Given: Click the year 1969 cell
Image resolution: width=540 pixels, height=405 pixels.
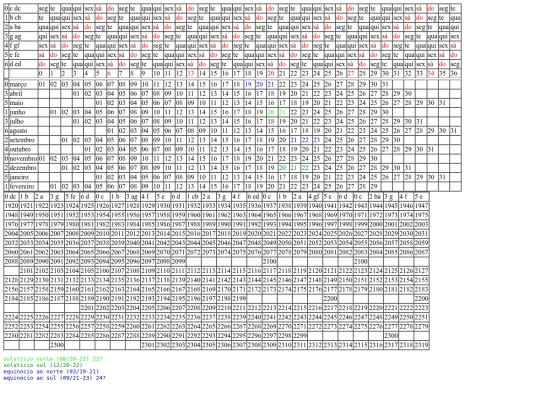Looking at the screenshot, I should click(x=330, y=215).
